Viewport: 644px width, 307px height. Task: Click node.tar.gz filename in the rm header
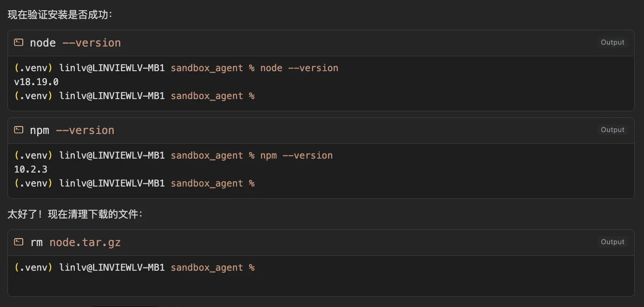(x=85, y=242)
